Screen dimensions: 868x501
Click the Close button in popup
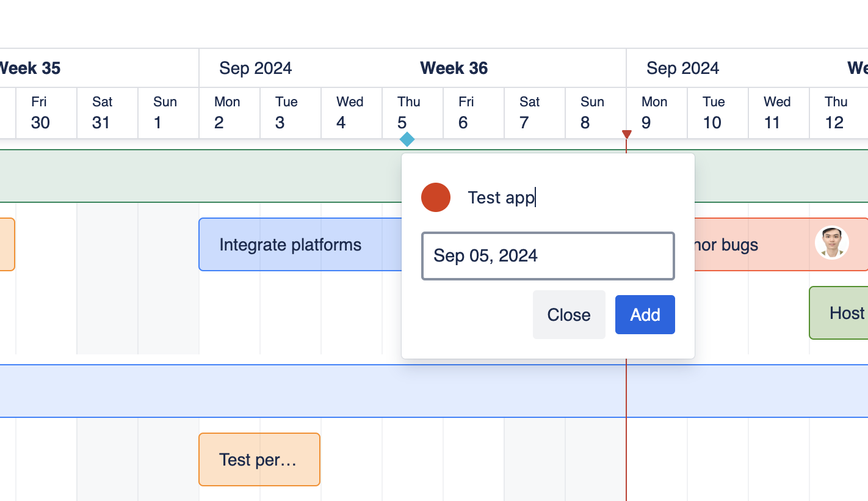point(569,315)
